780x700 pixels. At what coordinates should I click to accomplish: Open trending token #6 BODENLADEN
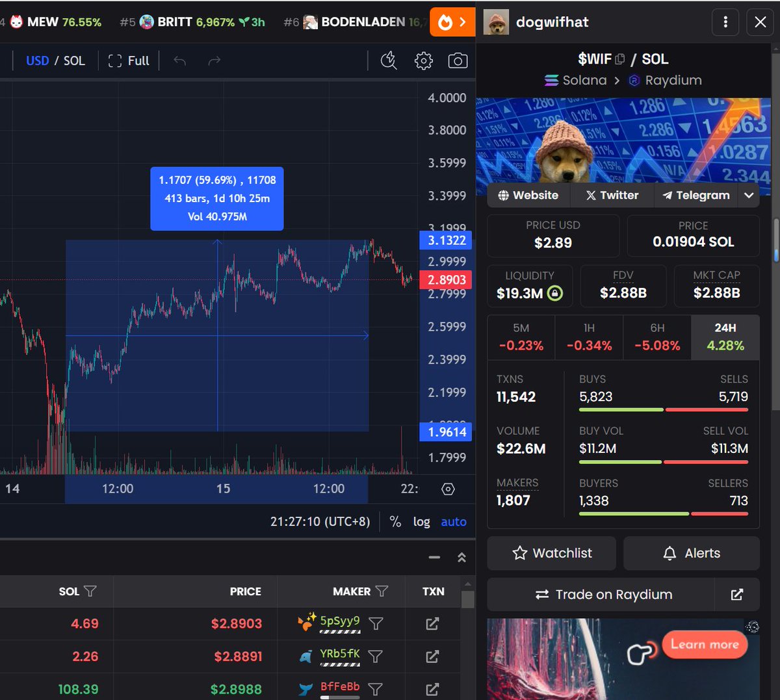355,22
